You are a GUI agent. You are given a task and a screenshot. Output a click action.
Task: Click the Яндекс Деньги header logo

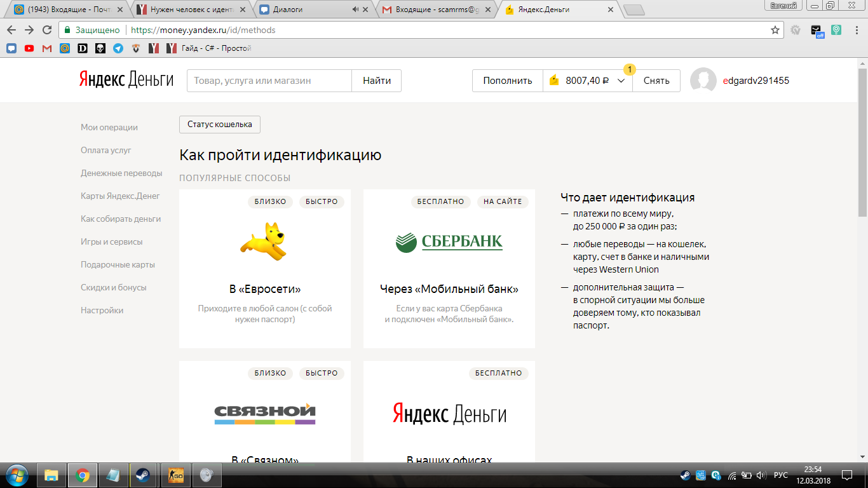[x=126, y=79]
